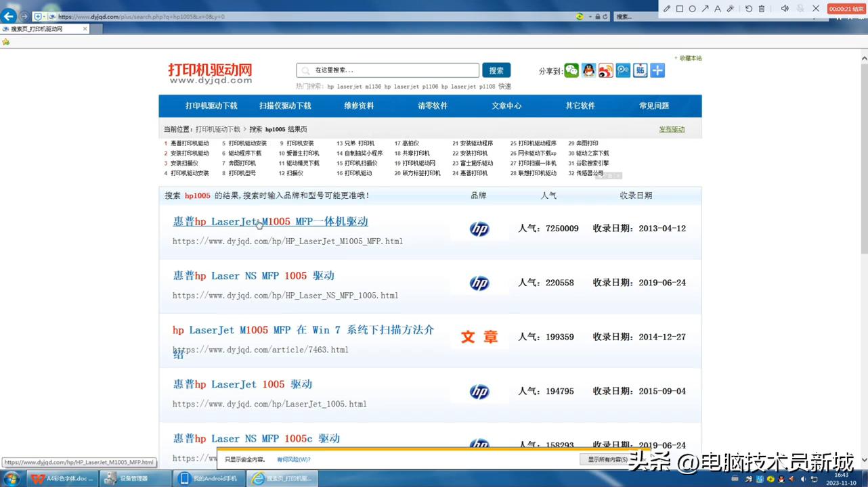Viewport: 868px width, 487px height.
Task: Open 文章中心 navigation menu
Action: pos(506,106)
